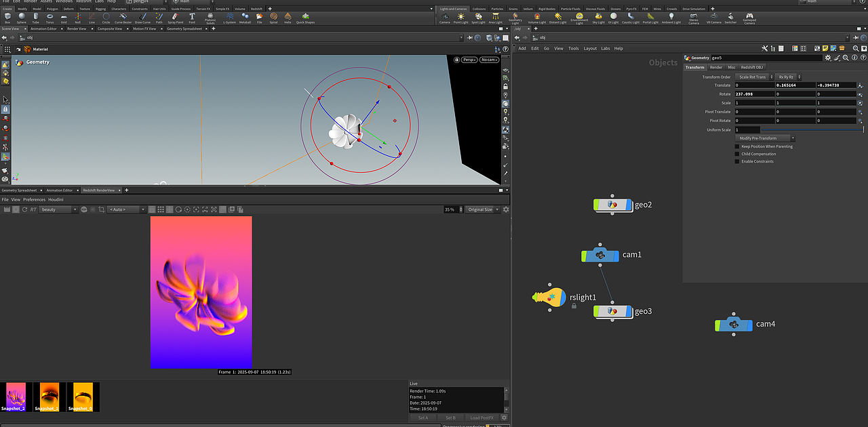Click the Set B button
The height and width of the screenshot is (427, 868).
(450, 418)
